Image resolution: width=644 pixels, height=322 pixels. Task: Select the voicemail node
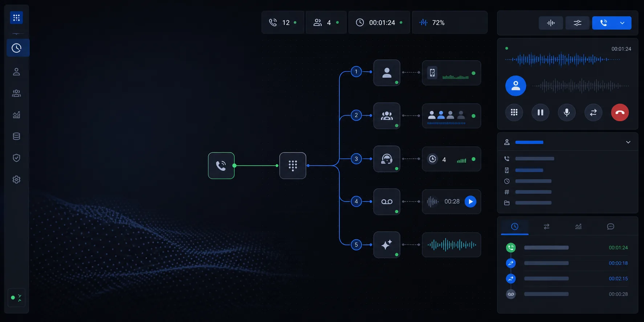pyautogui.click(x=387, y=202)
